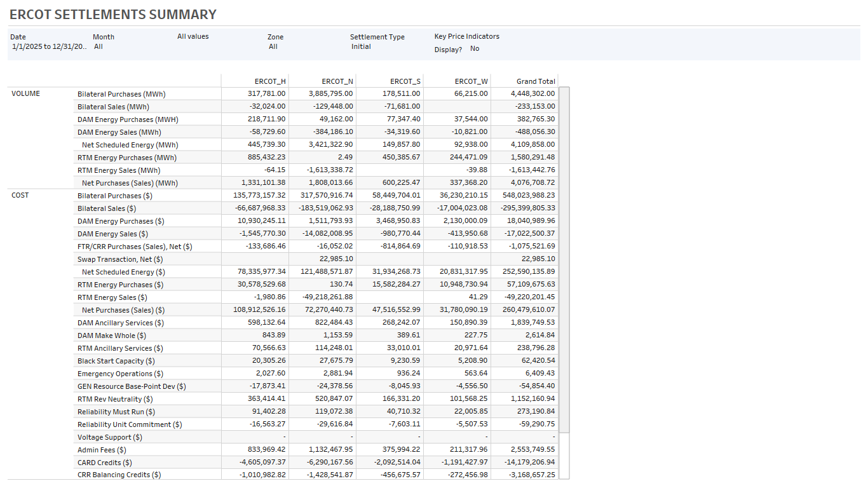Click the COST section label

(x=20, y=195)
